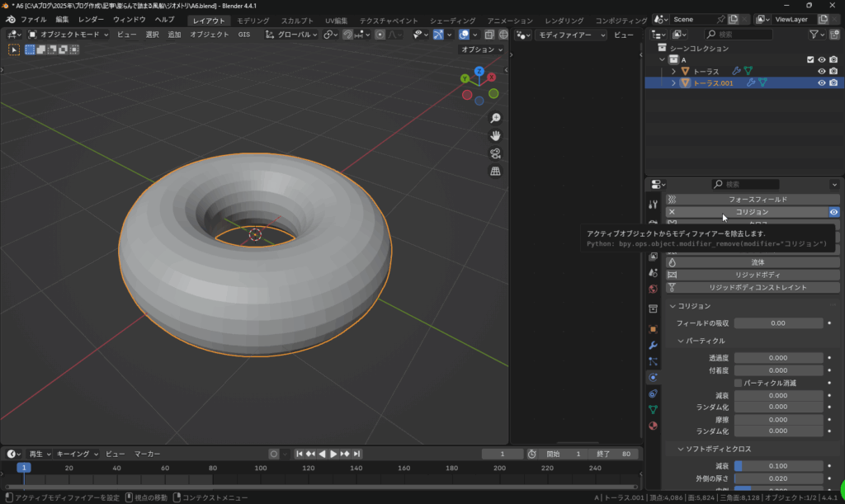Viewport: 845px width, 504px height.
Task: Open the オブジェクトモード dropdown
Action: point(68,35)
